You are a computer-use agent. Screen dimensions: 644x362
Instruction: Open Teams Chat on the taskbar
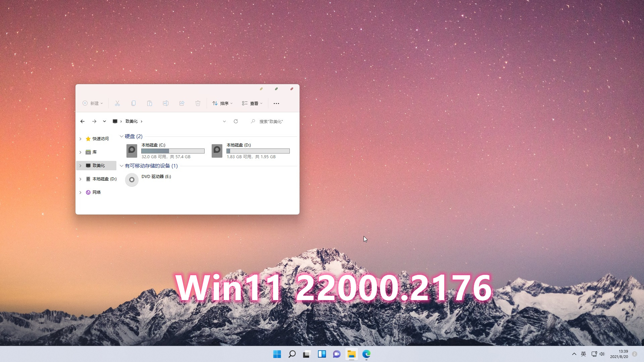coord(337,354)
